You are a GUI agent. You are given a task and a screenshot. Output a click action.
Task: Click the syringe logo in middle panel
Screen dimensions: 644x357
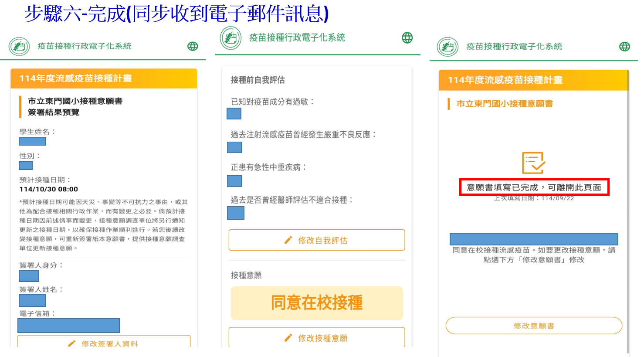(x=230, y=38)
